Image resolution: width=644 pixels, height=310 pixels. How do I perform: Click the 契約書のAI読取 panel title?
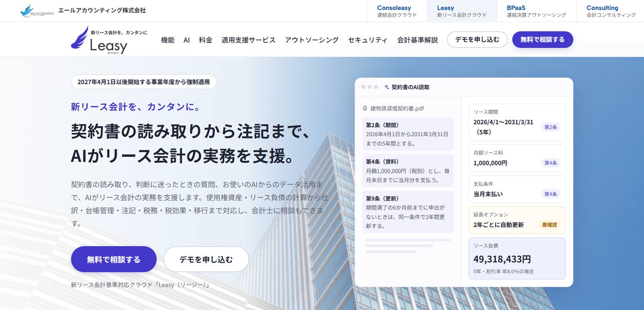[410, 87]
